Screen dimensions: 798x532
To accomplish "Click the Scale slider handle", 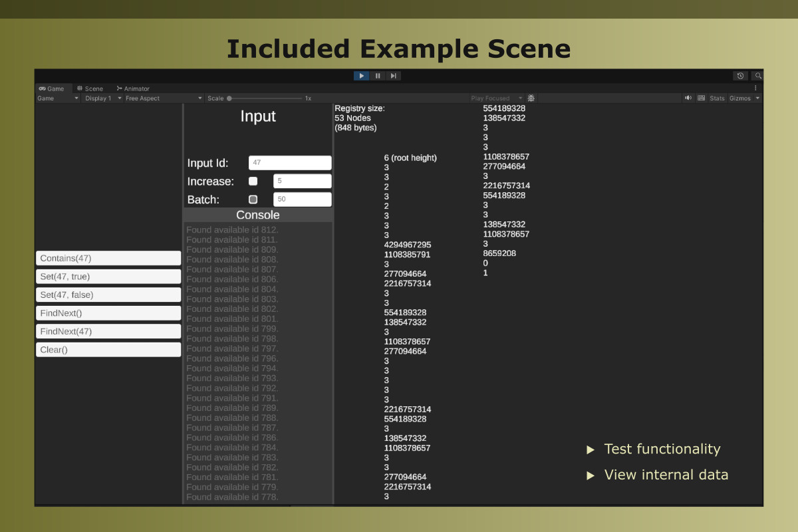I will (x=229, y=98).
